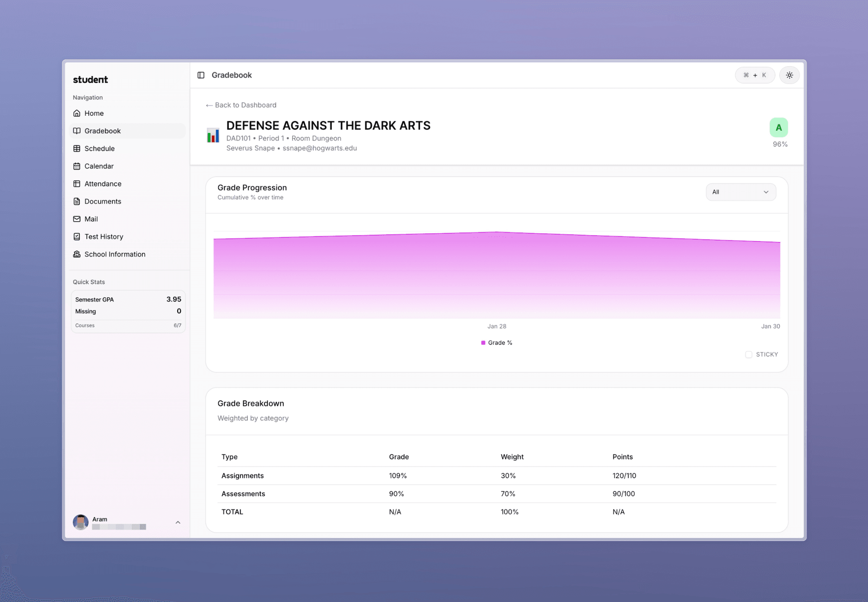
Task: Expand the Aram user account menu
Action: (178, 522)
